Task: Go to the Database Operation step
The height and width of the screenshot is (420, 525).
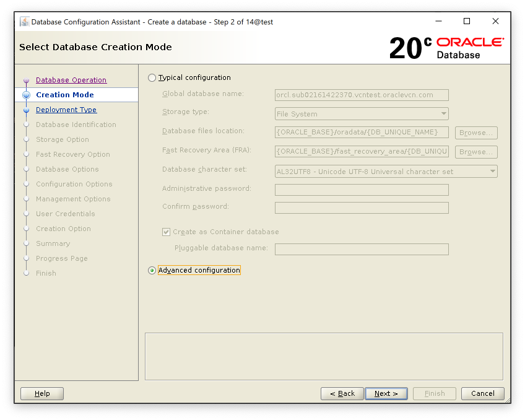Action: [x=71, y=80]
